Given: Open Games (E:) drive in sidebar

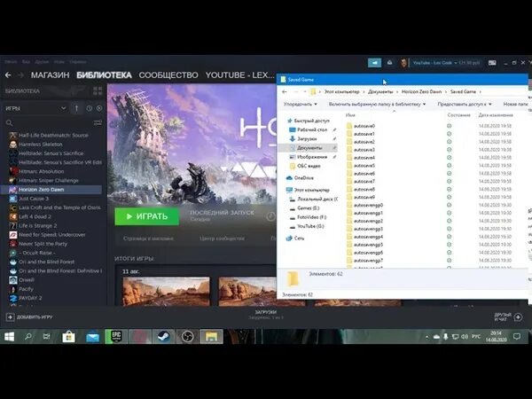Looking at the screenshot, I should [308, 208].
